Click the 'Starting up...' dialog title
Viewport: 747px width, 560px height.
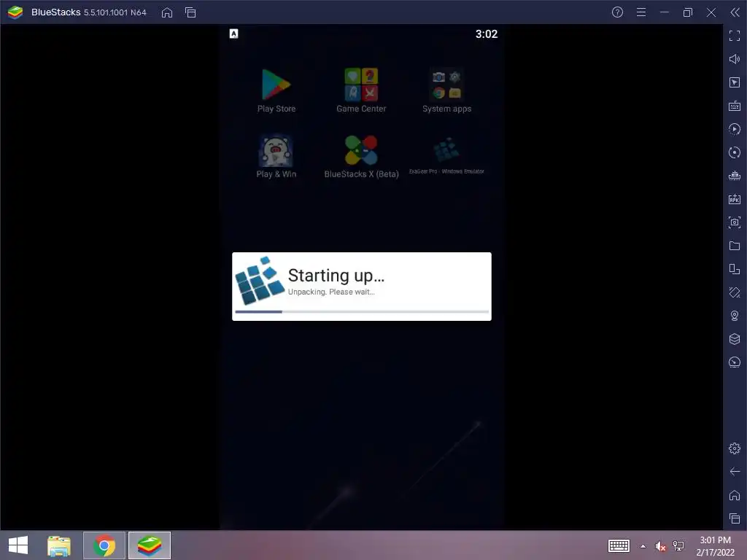click(x=336, y=275)
